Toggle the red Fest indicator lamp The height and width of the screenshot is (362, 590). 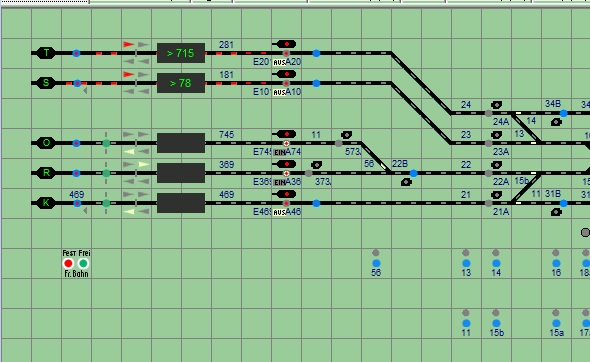tap(68, 263)
